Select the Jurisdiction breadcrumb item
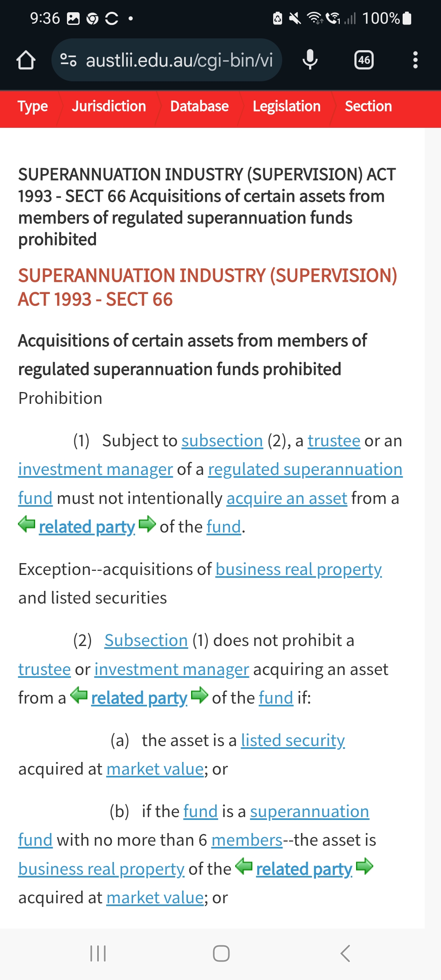Image resolution: width=441 pixels, height=980 pixels. (x=109, y=107)
